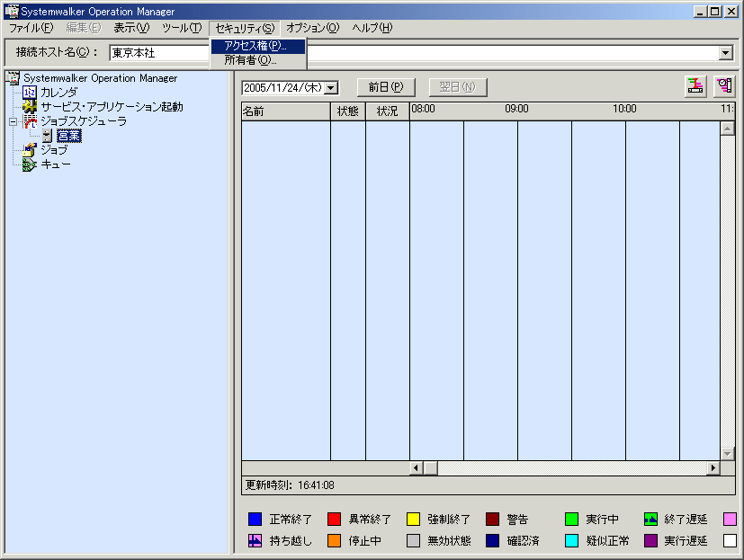Image resolution: width=744 pixels, height=560 pixels.
Task: Click the purple 実行遅延 swatch
Action: tap(650, 540)
